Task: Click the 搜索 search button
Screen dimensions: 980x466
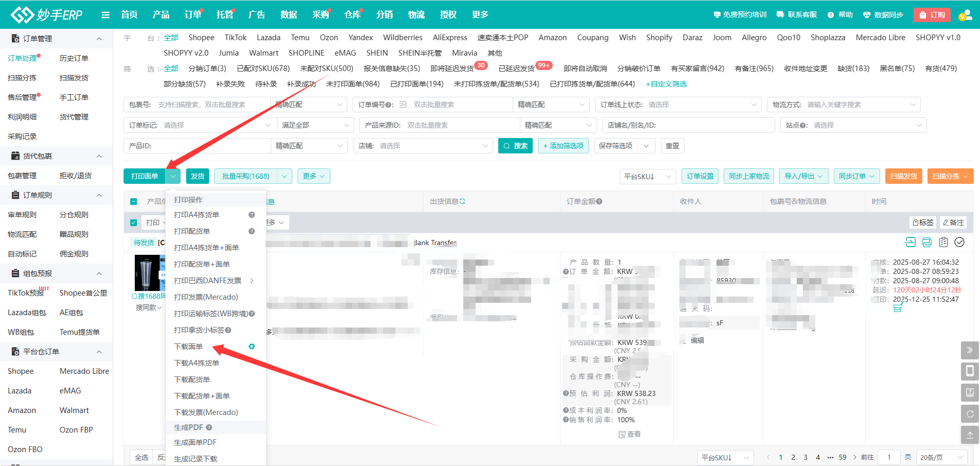Action: tap(515, 146)
